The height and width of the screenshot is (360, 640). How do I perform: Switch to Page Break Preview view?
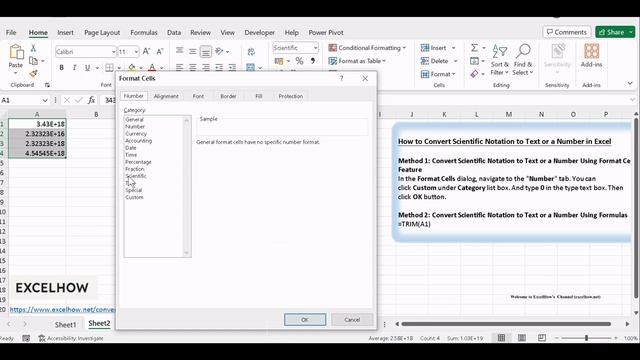(x=542, y=338)
